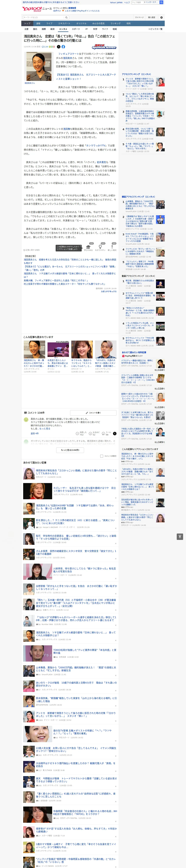
Task: Click the magnifier search button beside keyword field
Action: 66,18
